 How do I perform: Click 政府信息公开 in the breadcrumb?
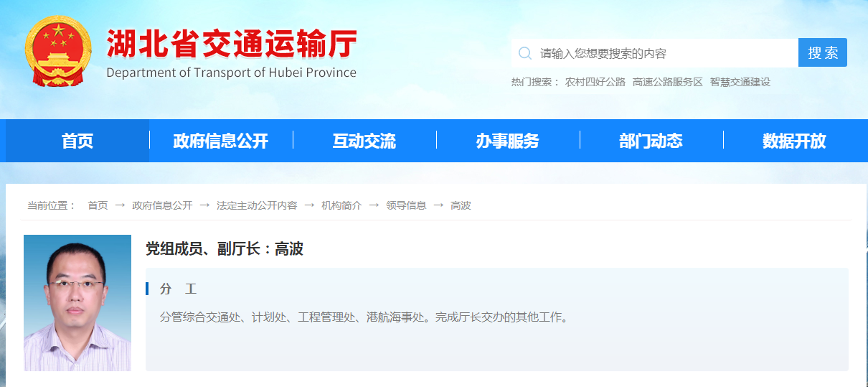pyautogui.click(x=162, y=205)
